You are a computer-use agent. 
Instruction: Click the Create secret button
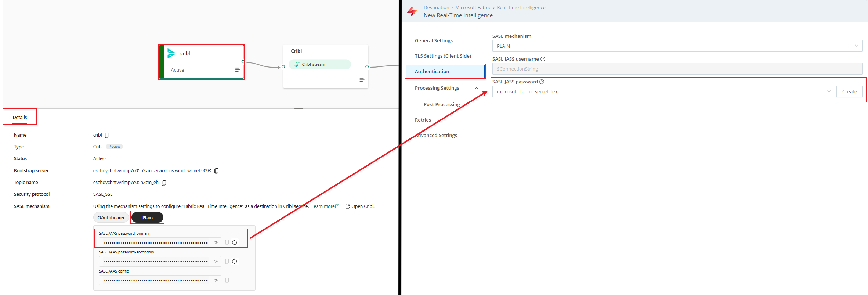(x=849, y=91)
